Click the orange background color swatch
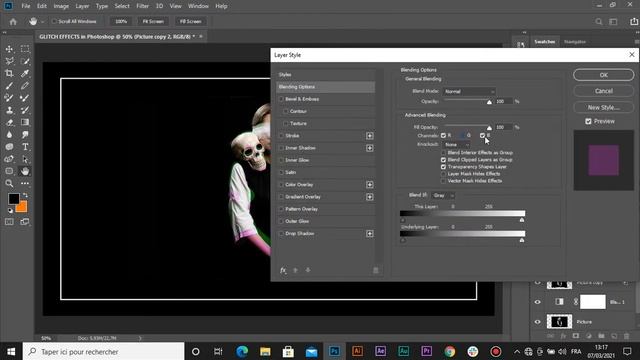The image size is (640, 360). tap(22, 207)
